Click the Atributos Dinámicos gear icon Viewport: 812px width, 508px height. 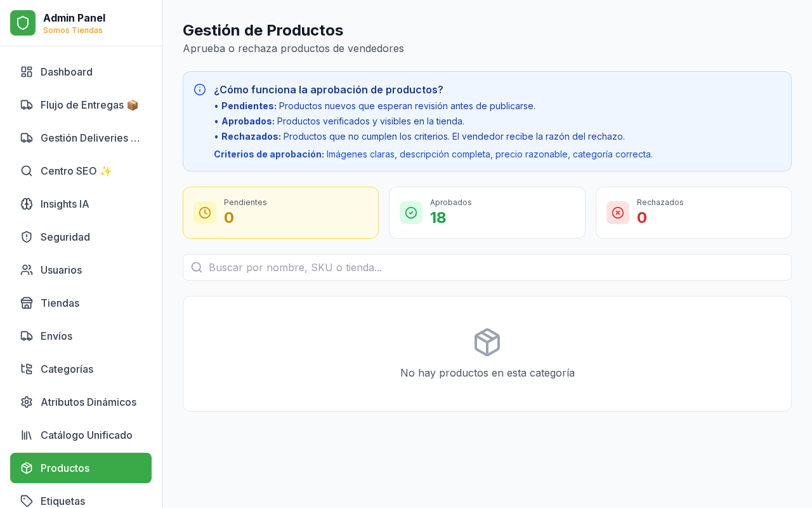[27, 402]
